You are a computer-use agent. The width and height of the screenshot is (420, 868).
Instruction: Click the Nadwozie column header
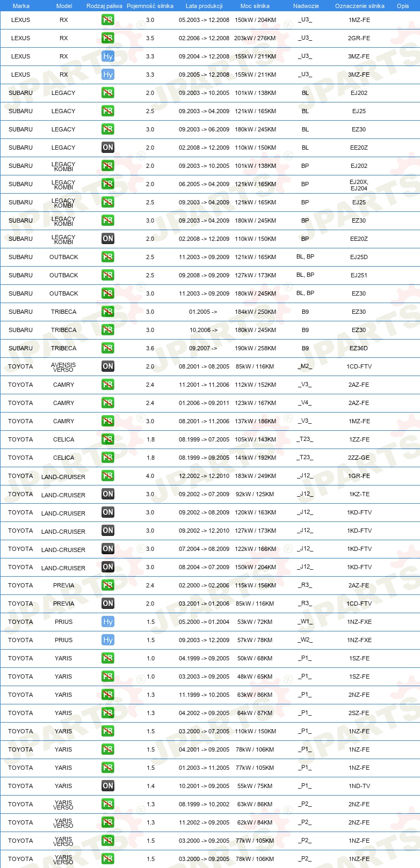pyautogui.click(x=306, y=6)
